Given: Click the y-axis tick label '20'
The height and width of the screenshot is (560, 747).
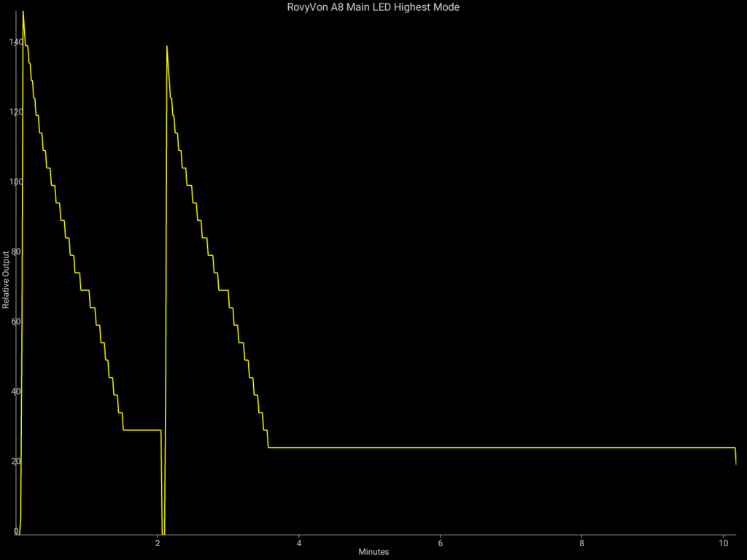Looking at the screenshot, I should [16, 462].
